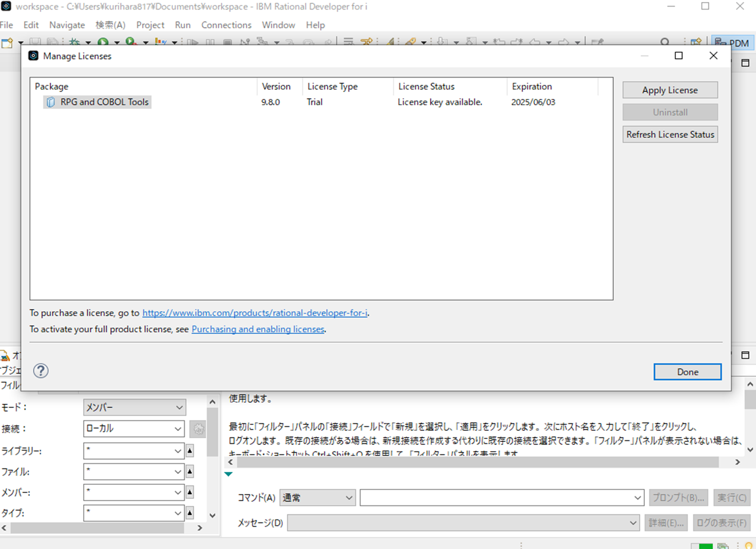Click the version cell 9.8.0
This screenshot has height=549, width=756.
pyautogui.click(x=270, y=102)
